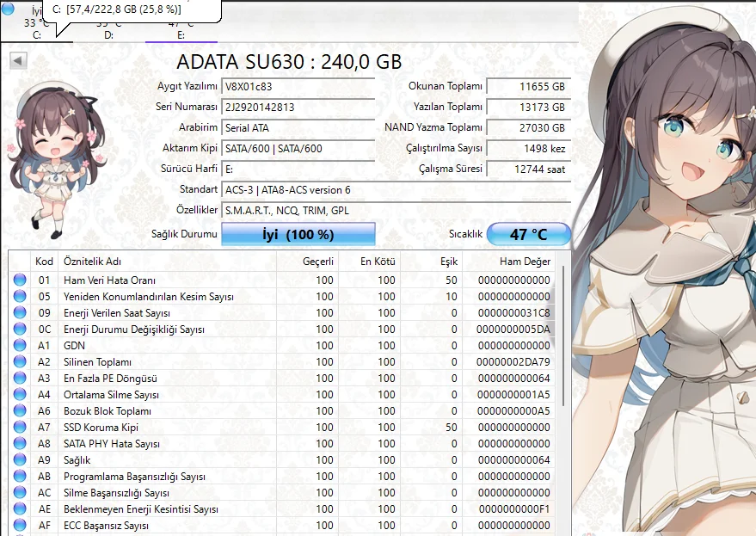Select the D: drive tab

pyautogui.click(x=109, y=29)
